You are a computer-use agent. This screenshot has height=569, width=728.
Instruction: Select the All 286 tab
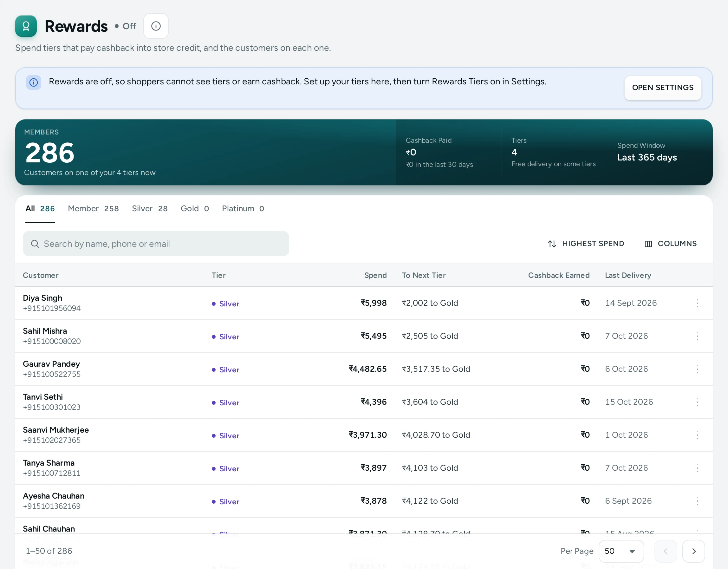coord(40,209)
